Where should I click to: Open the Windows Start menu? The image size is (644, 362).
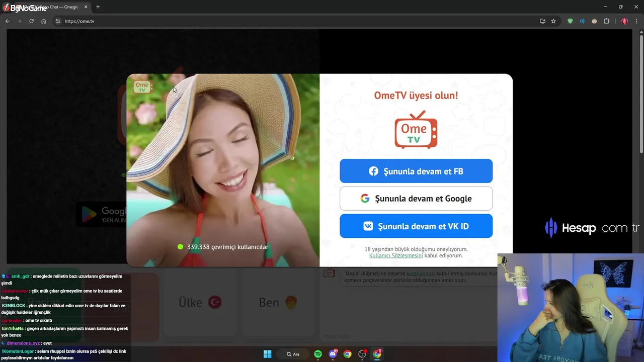pos(268,354)
